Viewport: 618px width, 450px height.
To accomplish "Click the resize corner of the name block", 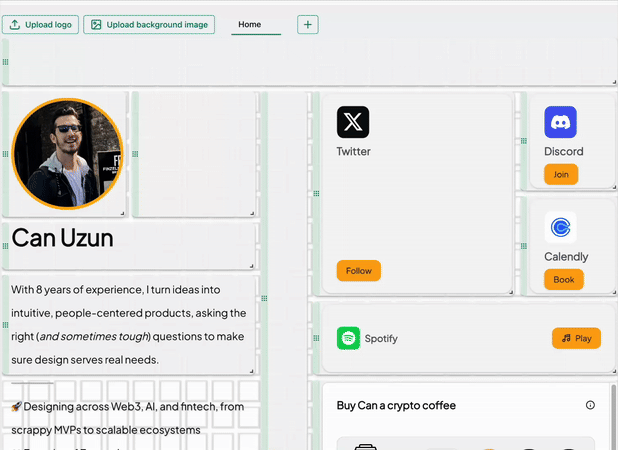I will pos(251,266).
